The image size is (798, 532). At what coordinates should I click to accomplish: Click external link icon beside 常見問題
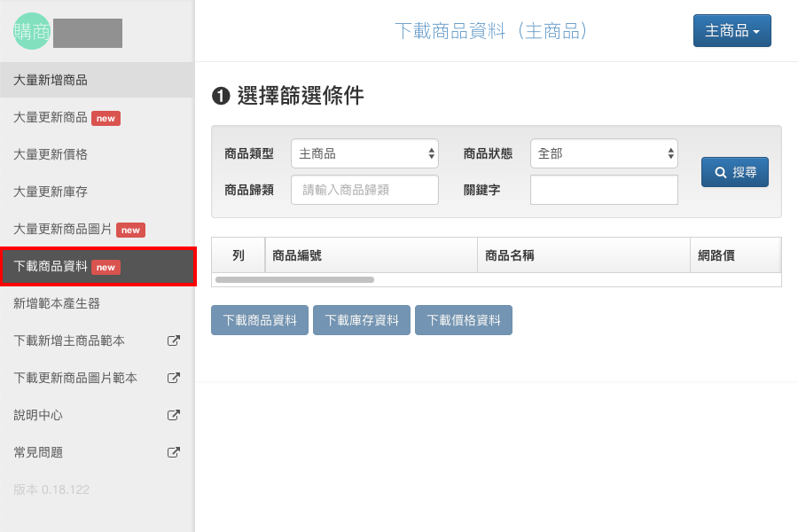tap(174, 452)
